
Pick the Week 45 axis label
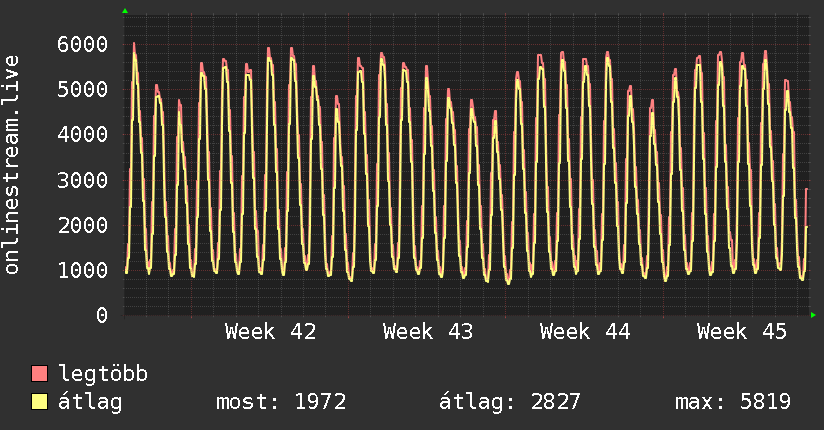tap(742, 332)
